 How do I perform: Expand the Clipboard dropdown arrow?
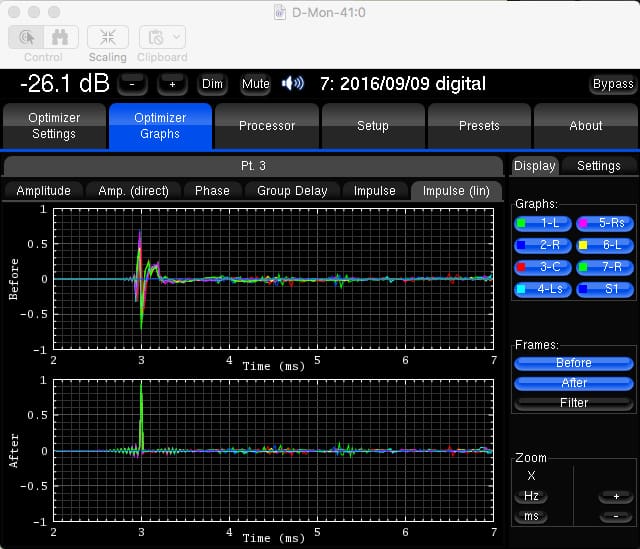pos(177,37)
